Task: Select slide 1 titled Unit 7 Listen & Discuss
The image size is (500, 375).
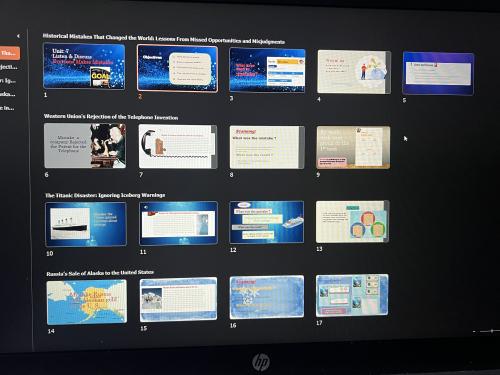Action: click(x=84, y=66)
